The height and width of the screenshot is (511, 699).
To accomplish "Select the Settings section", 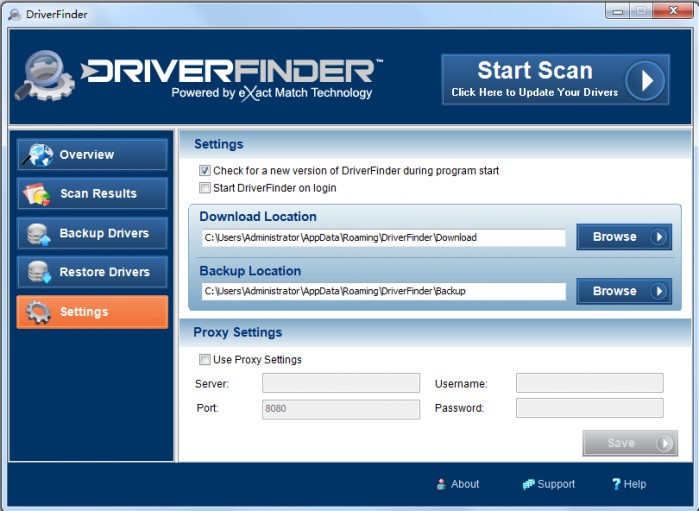I will [92, 312].
